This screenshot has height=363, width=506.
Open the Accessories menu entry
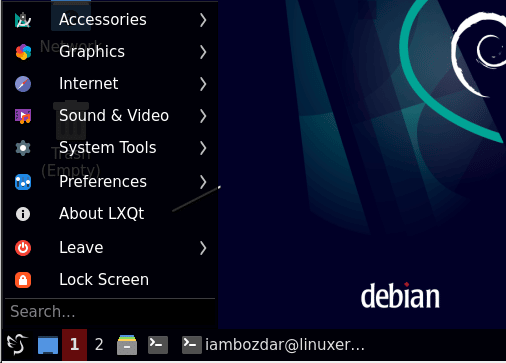click(110, 20)
